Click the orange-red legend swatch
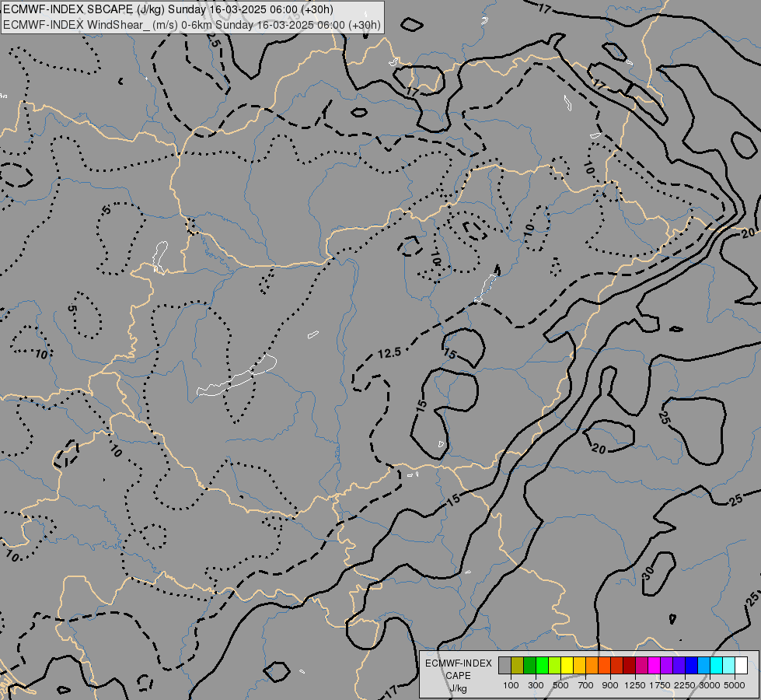761x700 pixels. (604, 666)
